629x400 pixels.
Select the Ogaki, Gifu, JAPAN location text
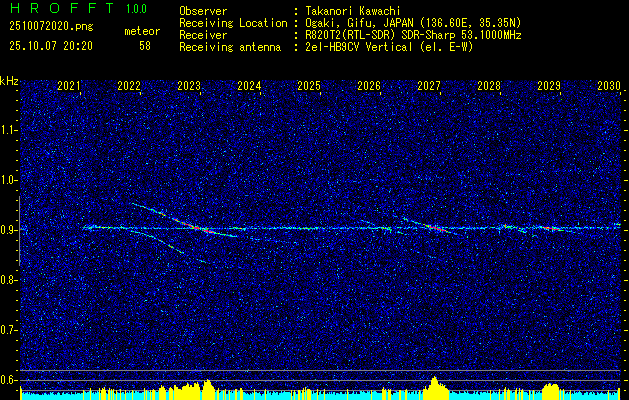point(413,23)
